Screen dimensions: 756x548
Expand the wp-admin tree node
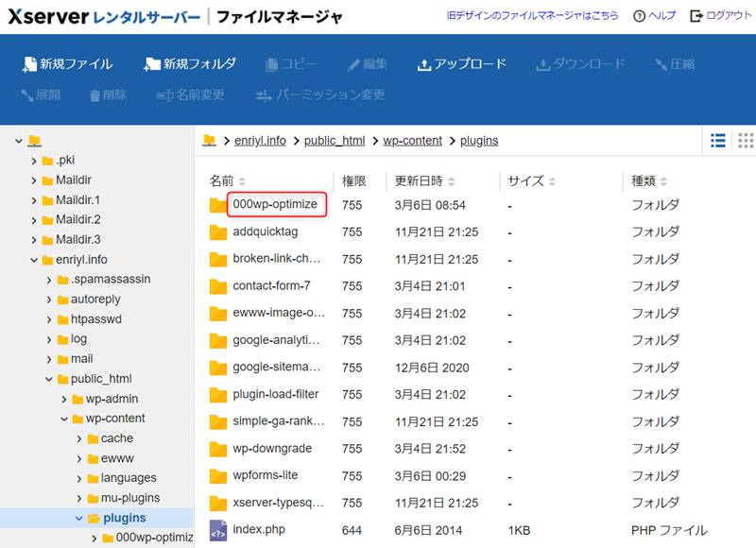64,400
